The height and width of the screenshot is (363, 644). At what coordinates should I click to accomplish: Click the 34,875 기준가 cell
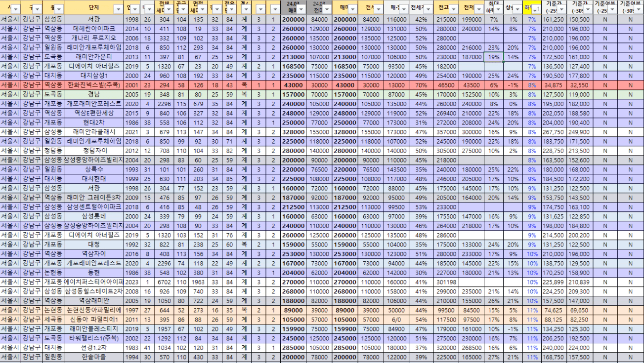(554, 85)
